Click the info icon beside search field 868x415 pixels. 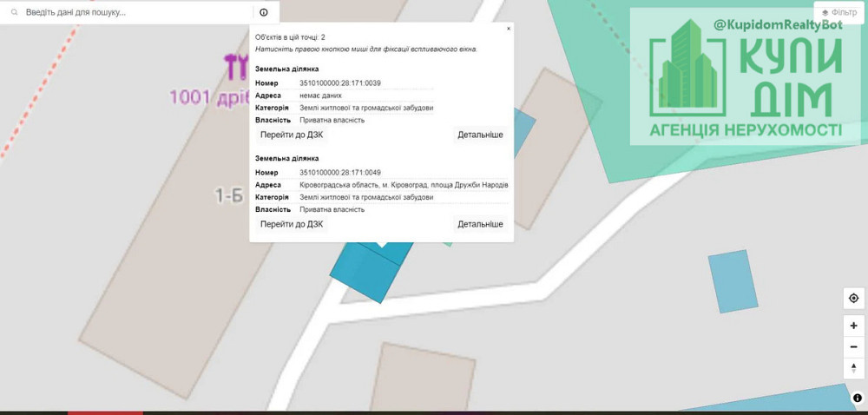coord(264,13)
